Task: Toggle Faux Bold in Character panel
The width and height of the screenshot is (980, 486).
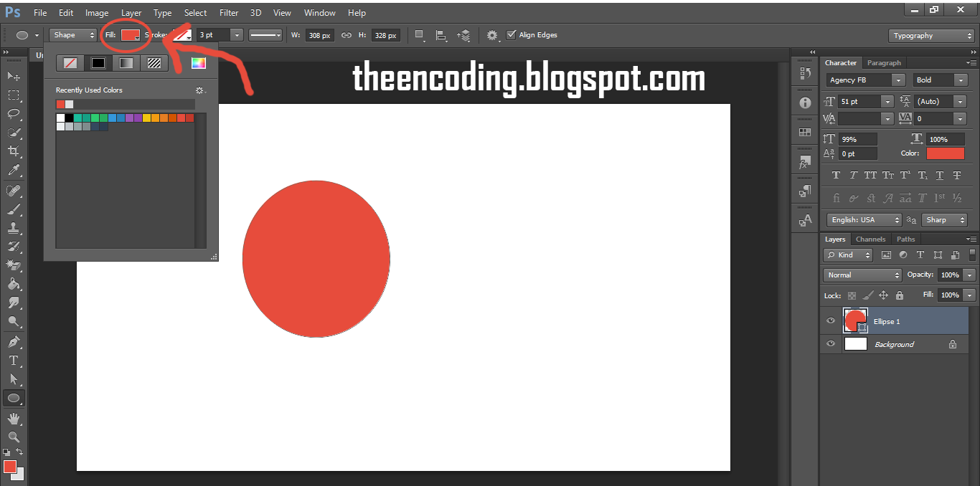Action: pyautogui.click(x=836, y=175)
